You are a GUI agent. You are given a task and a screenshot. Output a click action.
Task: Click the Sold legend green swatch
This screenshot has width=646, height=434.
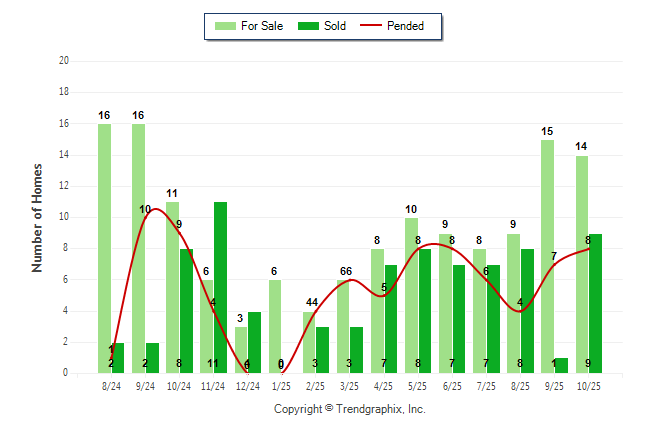pos(308,26)
